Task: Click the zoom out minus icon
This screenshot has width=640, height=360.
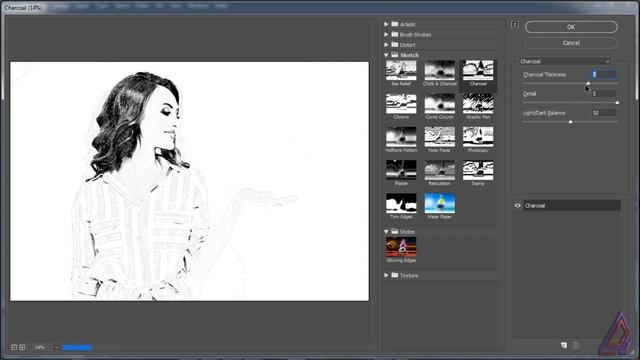Action: pos(14,347)
